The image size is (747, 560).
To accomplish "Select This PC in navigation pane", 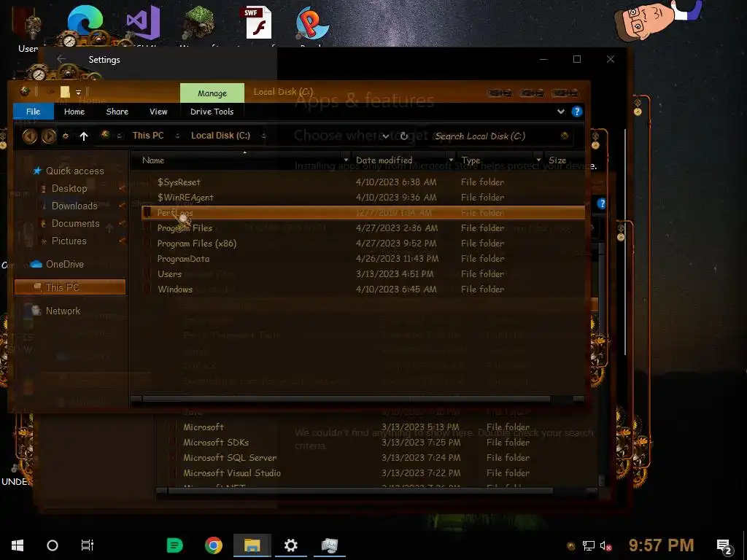I will tap(70, 287).
